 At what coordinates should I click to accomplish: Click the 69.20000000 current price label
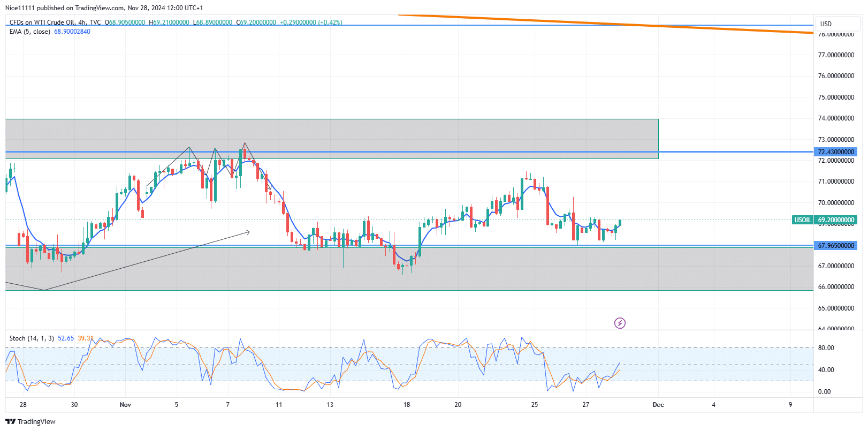click(836, 220)
